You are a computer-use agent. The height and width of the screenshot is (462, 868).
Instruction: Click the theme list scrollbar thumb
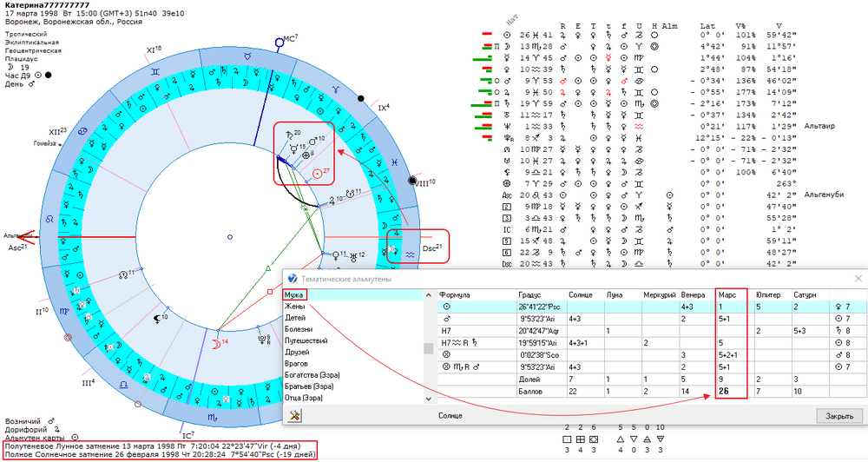428,348
